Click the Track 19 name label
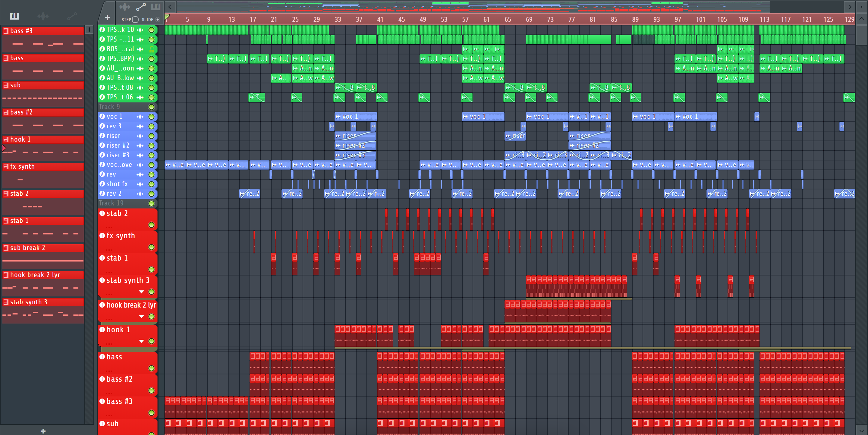Viewport: 868px width, 435px height. 111,203
